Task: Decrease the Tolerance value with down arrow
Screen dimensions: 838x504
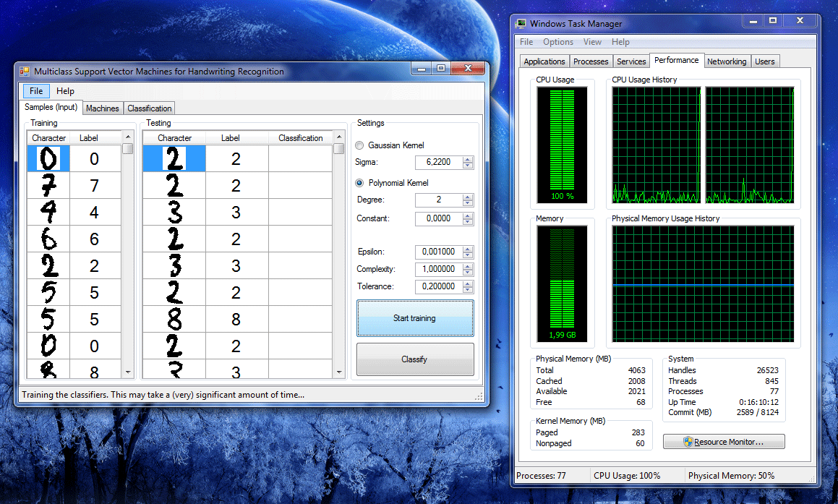Action: [468, 290]
